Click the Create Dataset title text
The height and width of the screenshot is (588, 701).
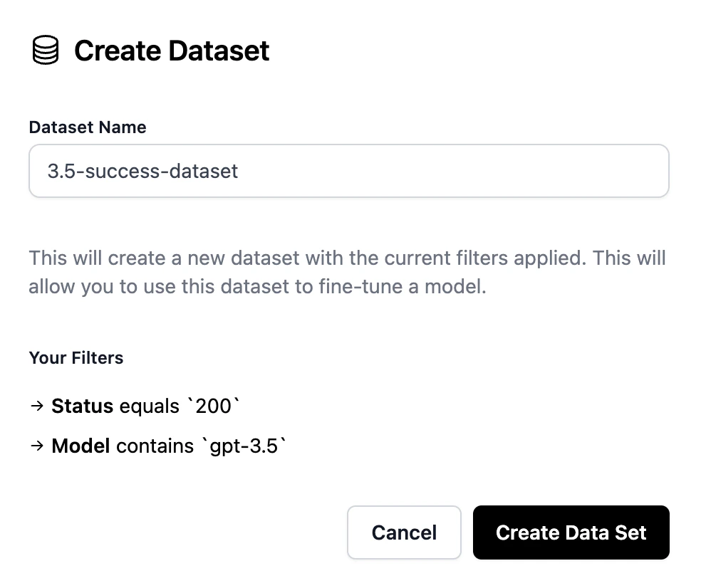coord(172,50)
